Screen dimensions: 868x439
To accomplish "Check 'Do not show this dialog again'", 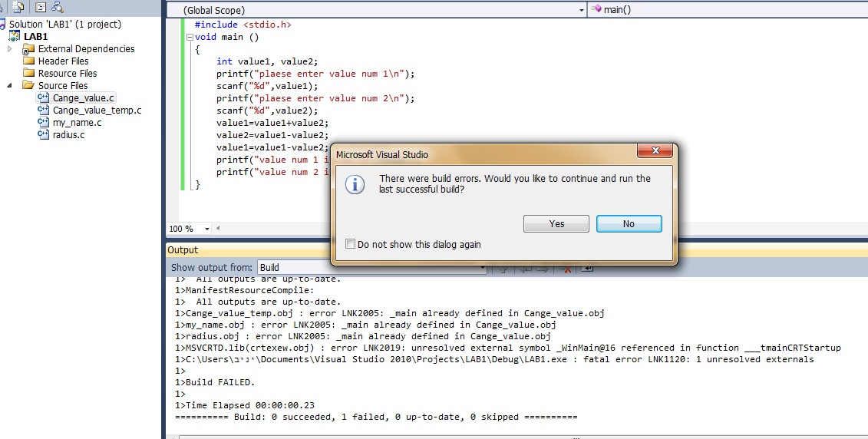I will (351, 244).
